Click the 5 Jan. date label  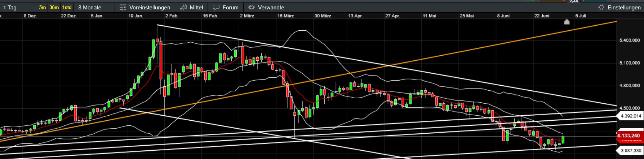coord(97,16)
